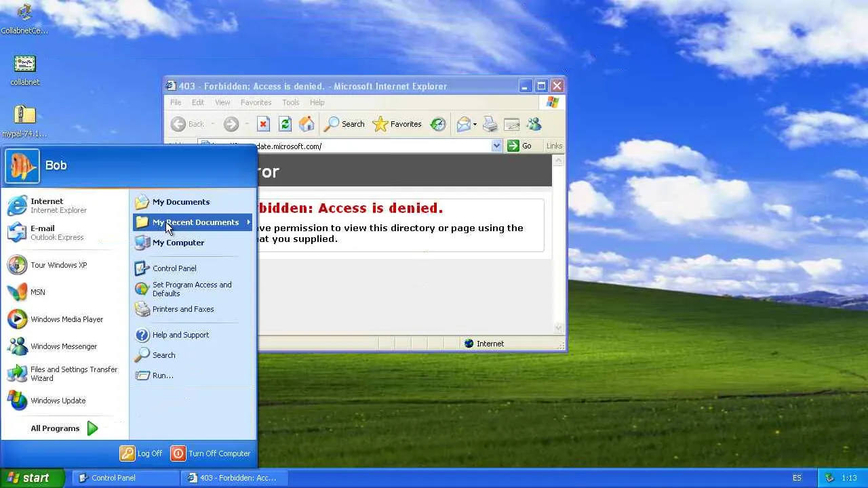Switch to the Control Panel taskbar button
This screenshot has width=868, height=488.
[x=126, y=478]
